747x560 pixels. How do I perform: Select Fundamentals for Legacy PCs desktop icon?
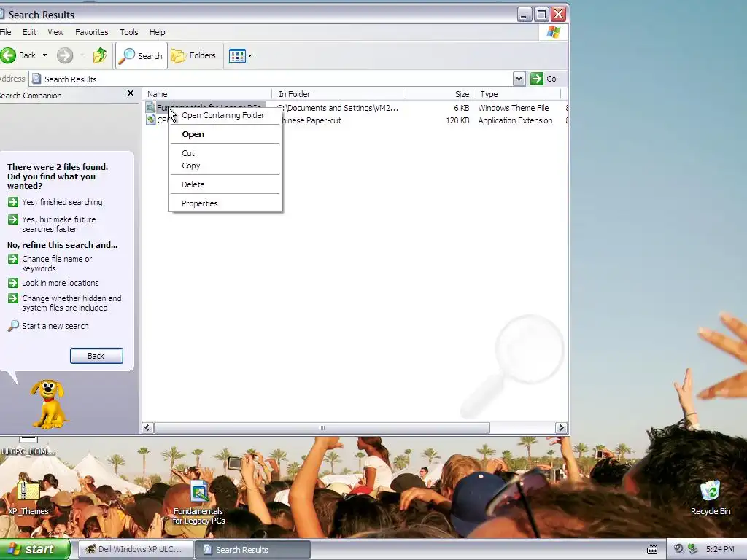[198, 503]
